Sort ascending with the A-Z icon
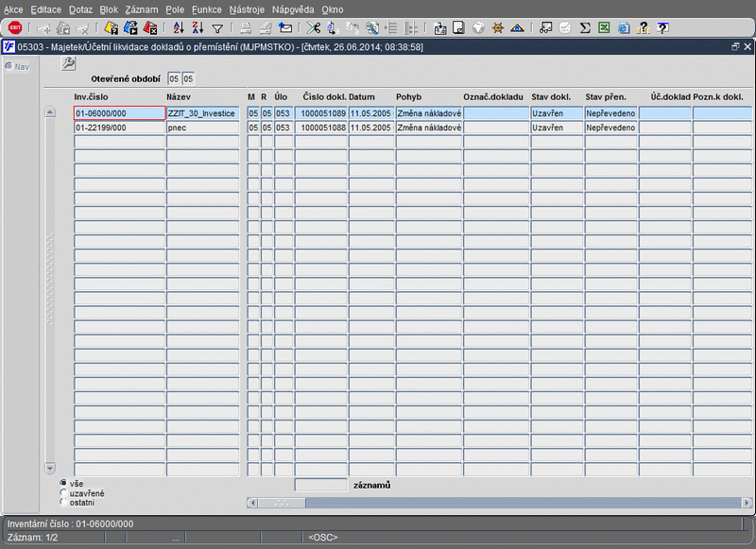The width and height of the screenshot is (756, 549). [179, 28]
